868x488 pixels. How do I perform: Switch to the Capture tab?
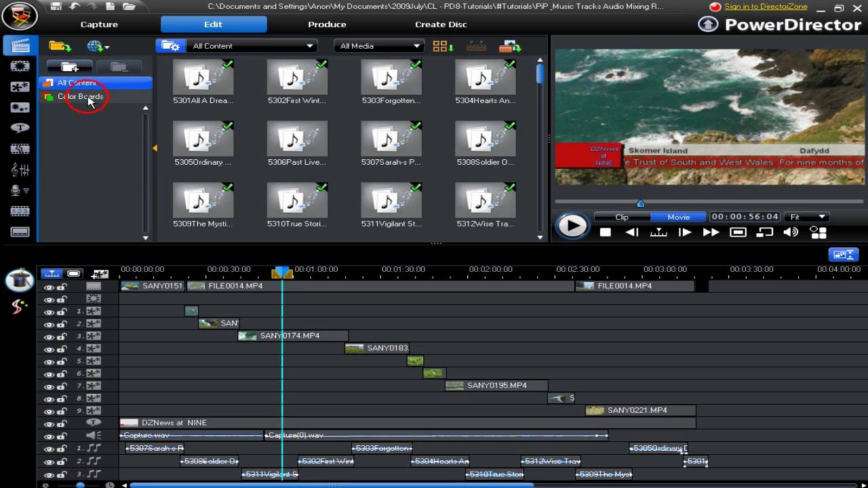tap(99, 24)
